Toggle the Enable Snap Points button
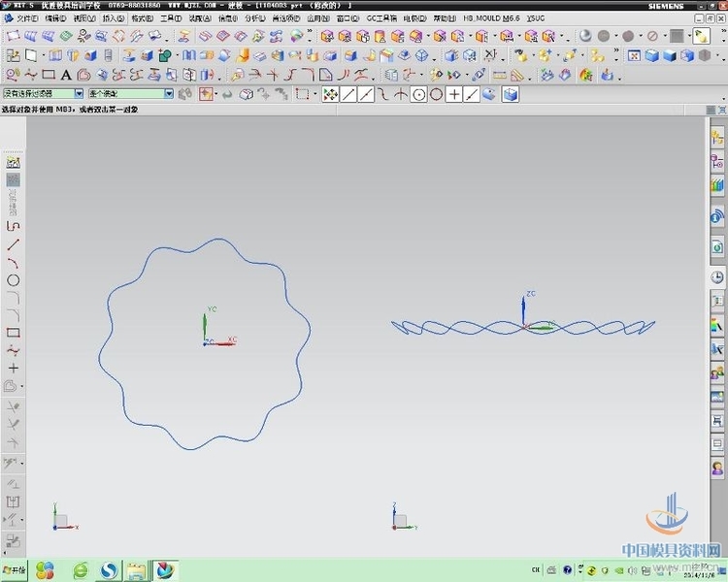Image resolution: width=728 pixels, height=582 pixels. click(330, 94)
